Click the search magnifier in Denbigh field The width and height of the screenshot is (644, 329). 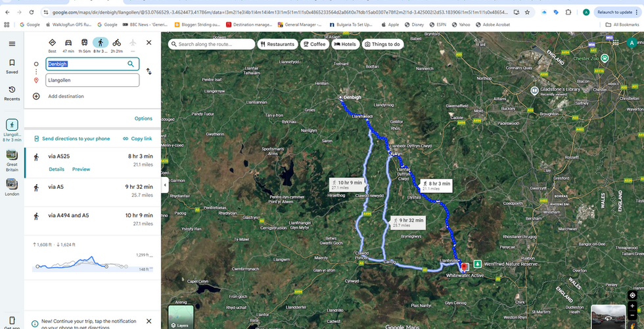(131, 64)
